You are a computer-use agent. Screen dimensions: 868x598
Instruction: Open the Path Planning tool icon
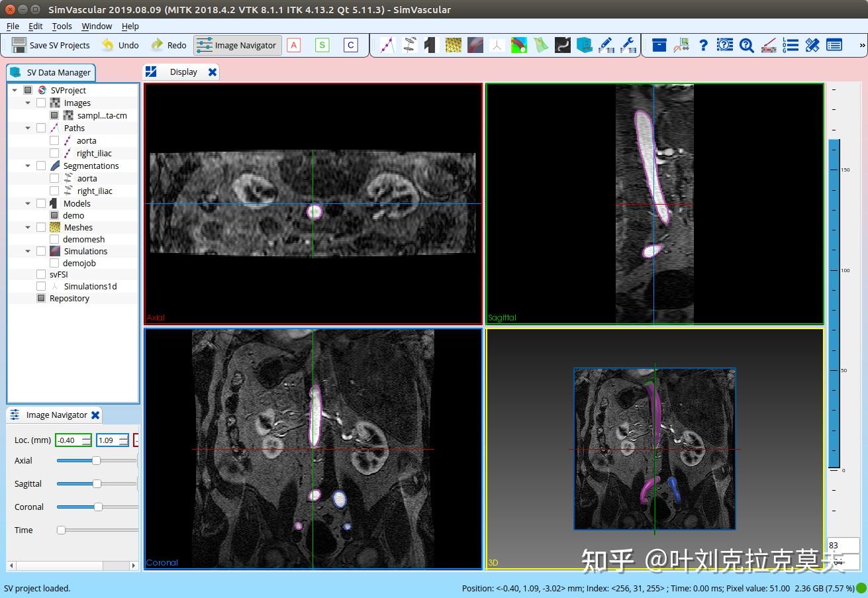(x=387, y=45)
